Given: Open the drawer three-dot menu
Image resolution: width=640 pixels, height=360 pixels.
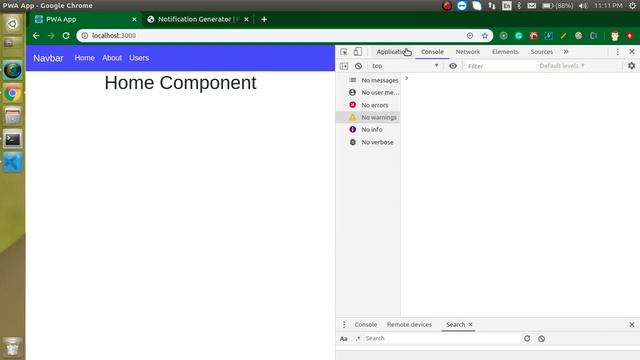Looking at the screenshot, I should (344, 324).
